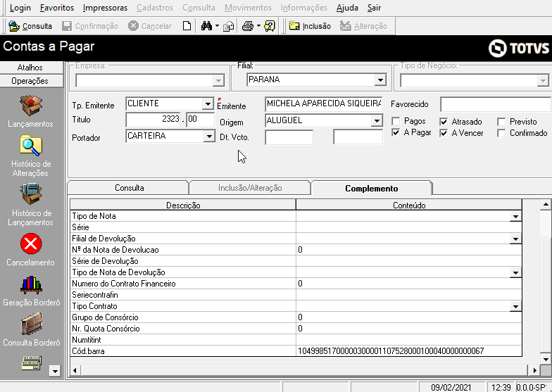This screenshot has width=552, height=392.
Task: Click the Numtitint description row
Action: (183, 340)
